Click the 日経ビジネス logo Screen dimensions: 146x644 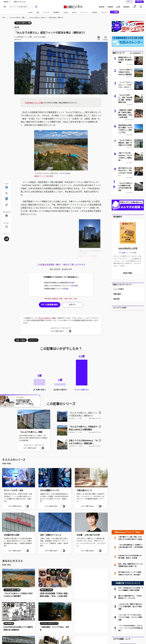coord(73,7)
